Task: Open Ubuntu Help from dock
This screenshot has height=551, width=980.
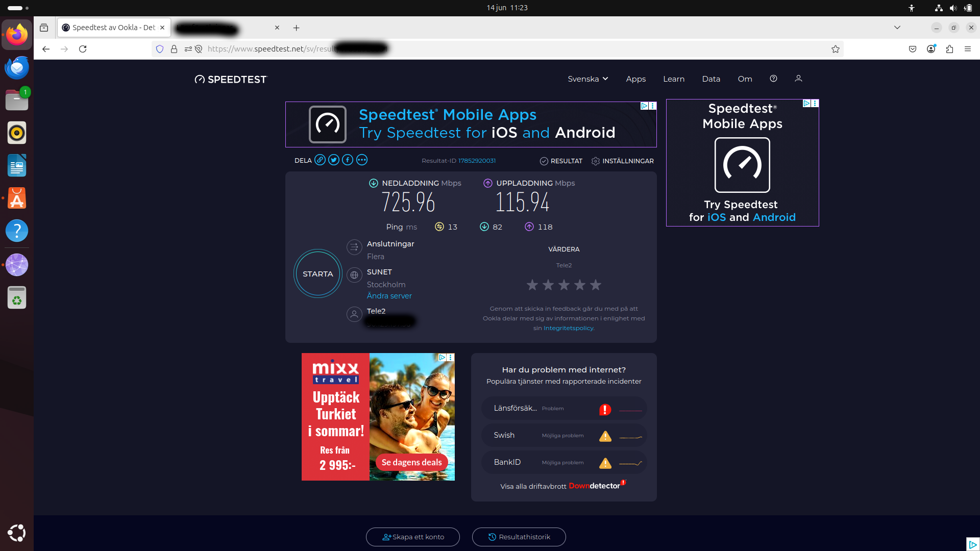Action: pyautogui.click(x=17, y=231)
